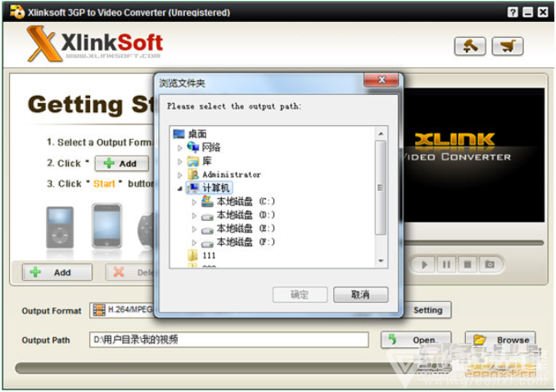Click folder tree scrollbar down arrow
This screenshot has height=392, width=556.
[x=381, y=261]
